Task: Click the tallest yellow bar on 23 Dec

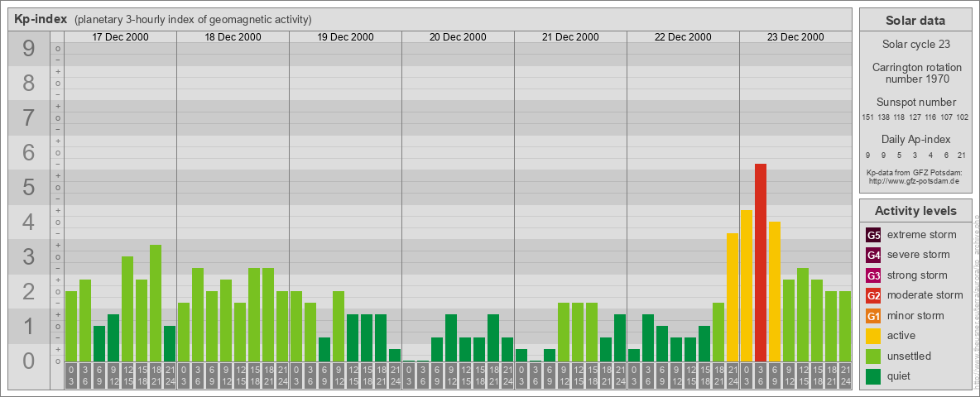Action: coord(747,285)
